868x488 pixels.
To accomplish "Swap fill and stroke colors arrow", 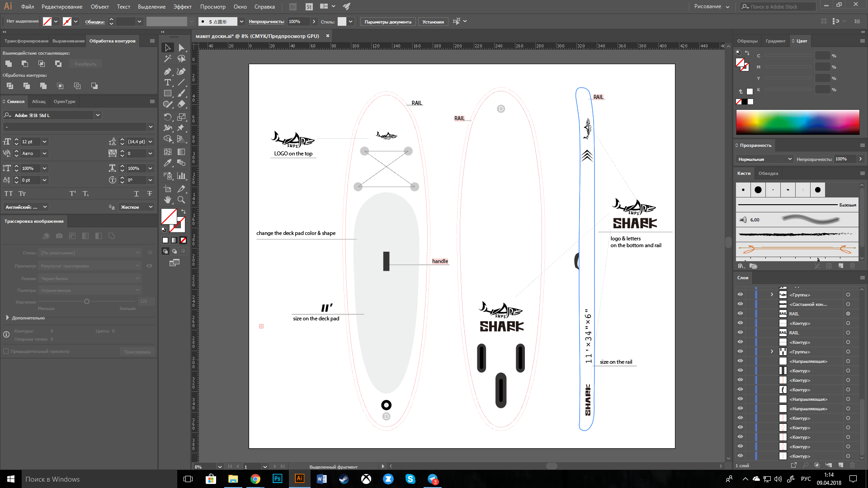I will [184, 211].
